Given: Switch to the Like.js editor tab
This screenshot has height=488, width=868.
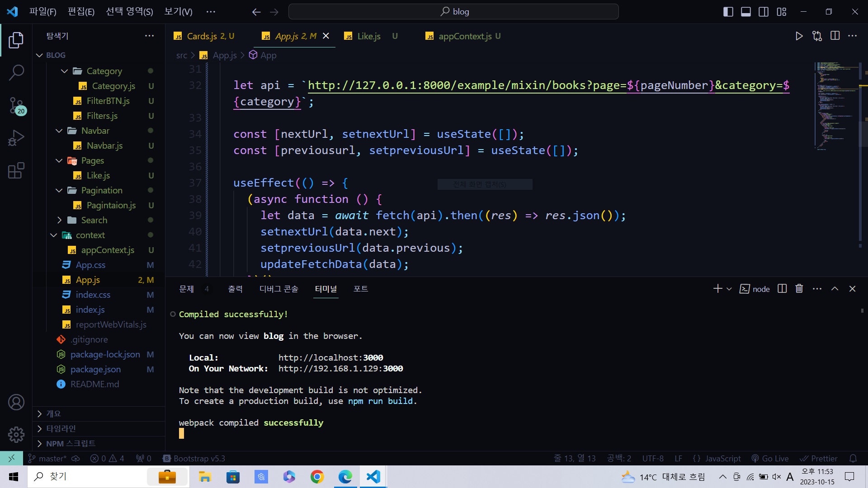Looking at the screenshot, I should (368, 36).
